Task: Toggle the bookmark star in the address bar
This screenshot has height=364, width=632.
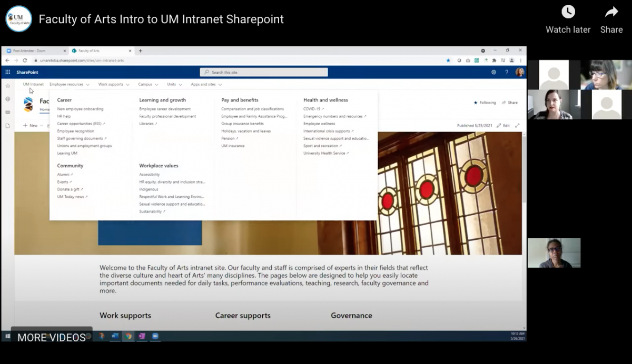Action: click(x=448, y=60)
